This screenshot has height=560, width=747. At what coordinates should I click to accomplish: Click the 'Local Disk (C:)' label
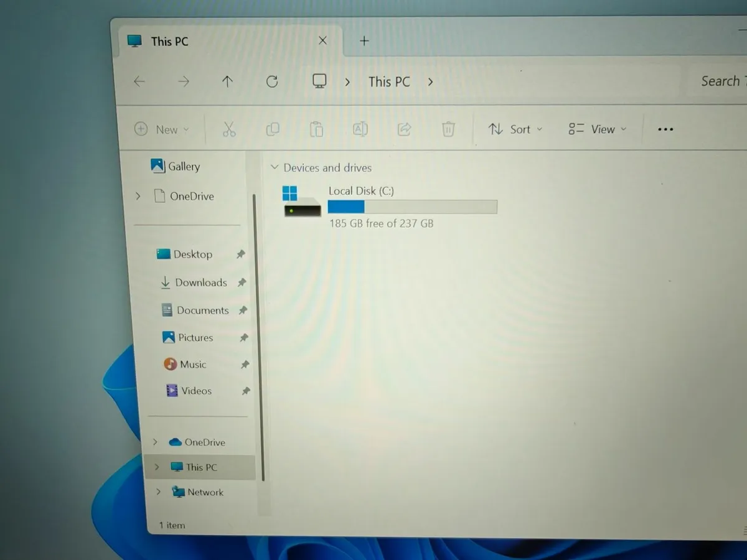point(361,191)
